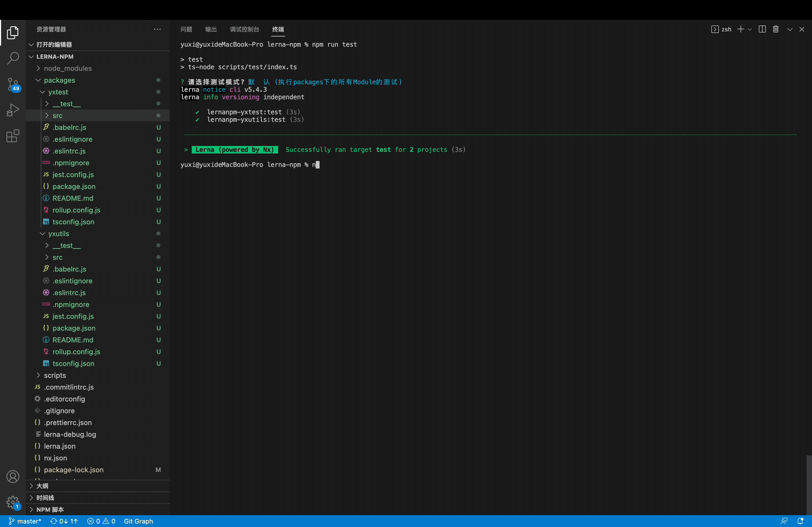The image size is (812, 527).
Task: Open the terminal launch profile dropdown arrow
Action: [x=750, y=29]
